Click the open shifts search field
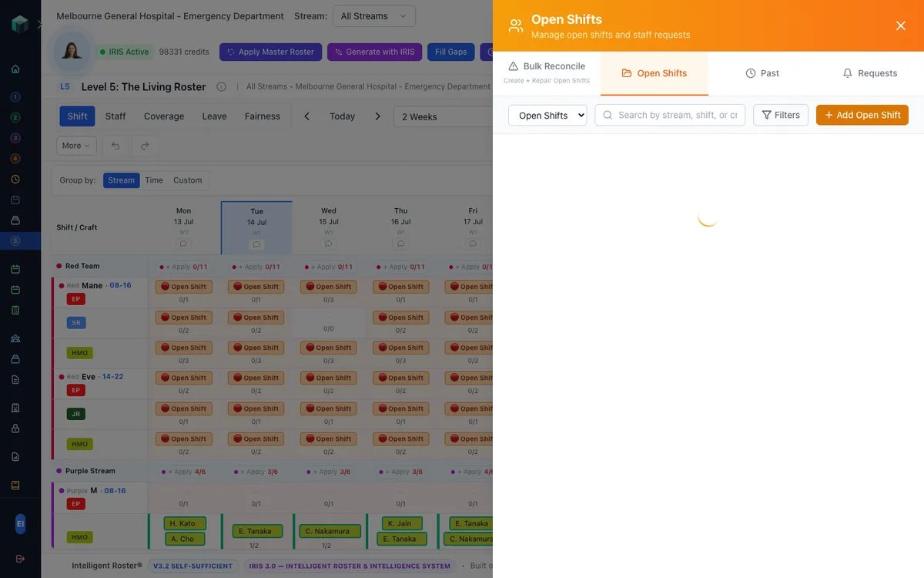Viewport: 924px width, 578px height. (670, 115)
